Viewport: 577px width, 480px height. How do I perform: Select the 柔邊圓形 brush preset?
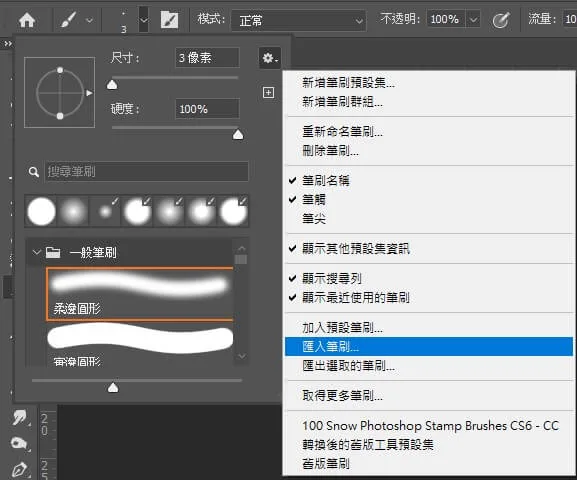click(x=139, y=294)
